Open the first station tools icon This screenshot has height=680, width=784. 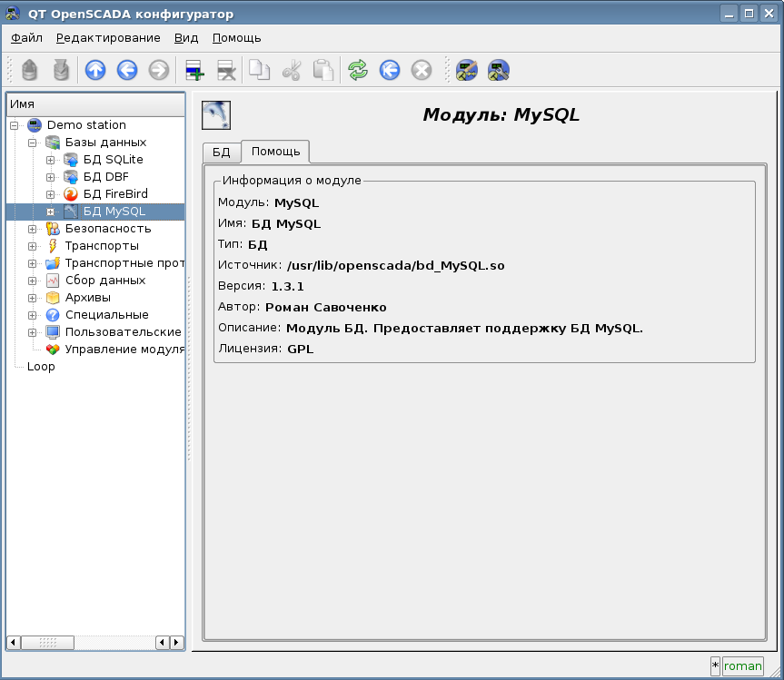click(467, 70)
